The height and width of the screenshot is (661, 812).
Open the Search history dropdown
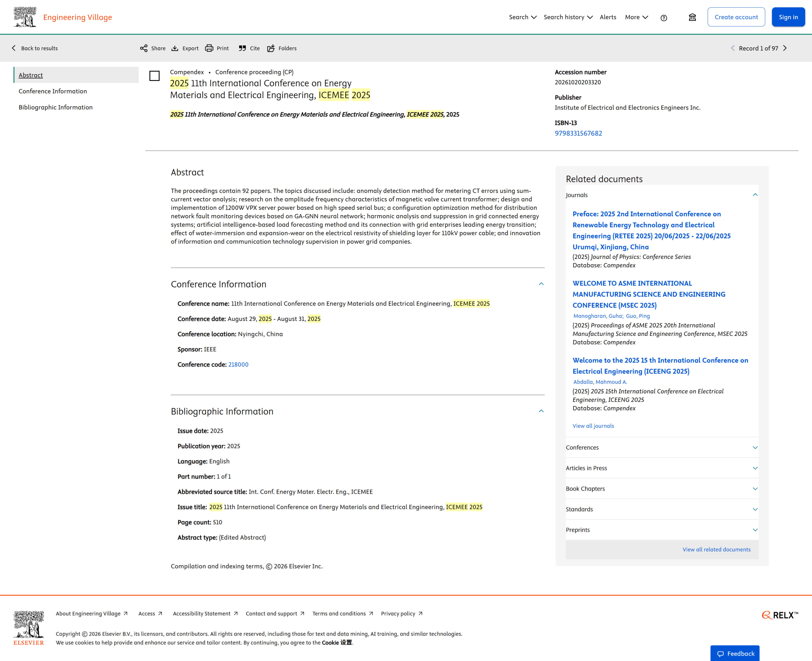tap(568, 17)
